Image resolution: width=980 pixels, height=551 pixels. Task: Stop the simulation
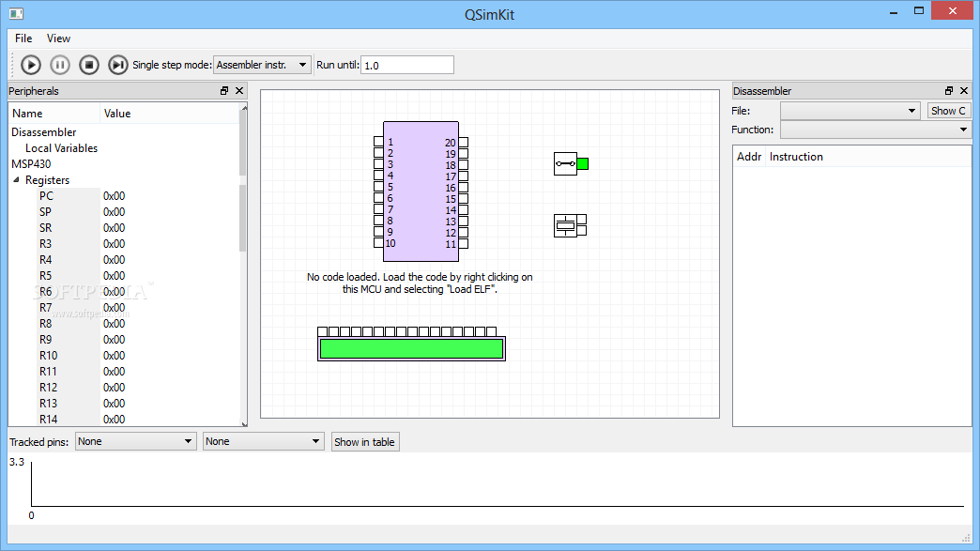click(x=89, y=65)
